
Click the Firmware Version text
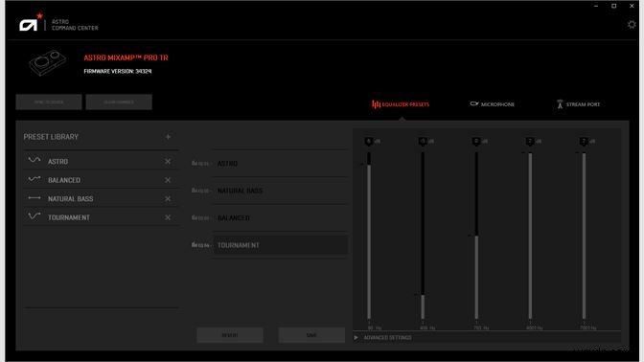pyautogui.click(x=118, y=71)
